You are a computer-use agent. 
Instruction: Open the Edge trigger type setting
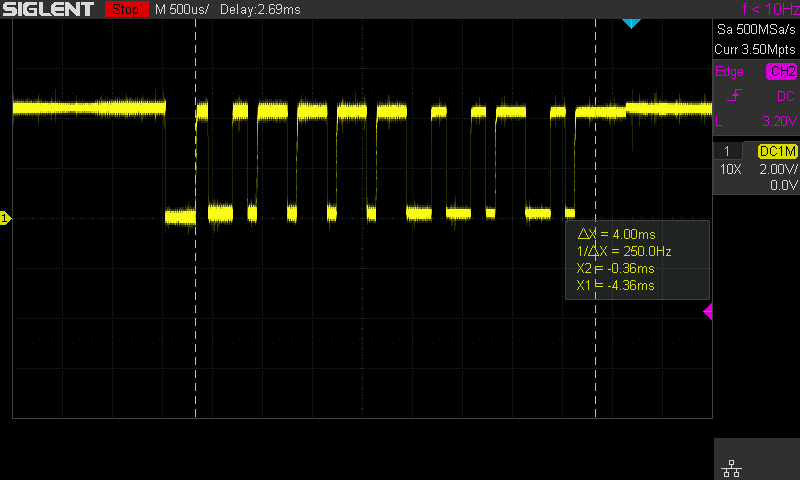tap(729, 72)
